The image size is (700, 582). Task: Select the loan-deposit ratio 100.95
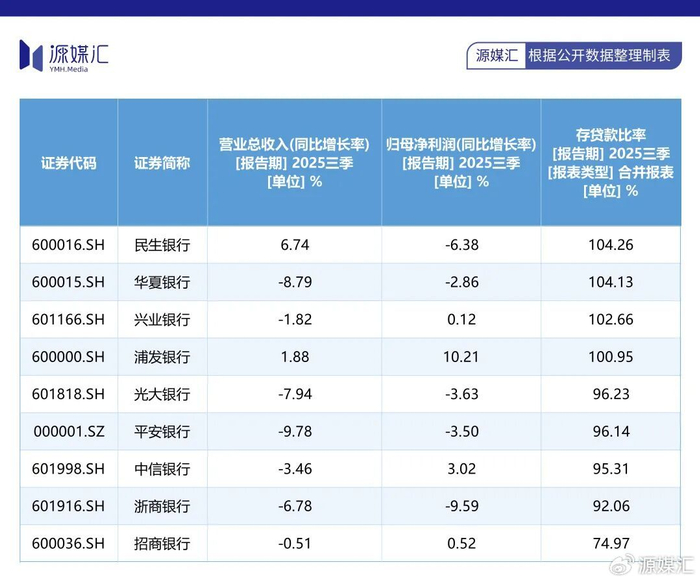[x=611, y=357]
